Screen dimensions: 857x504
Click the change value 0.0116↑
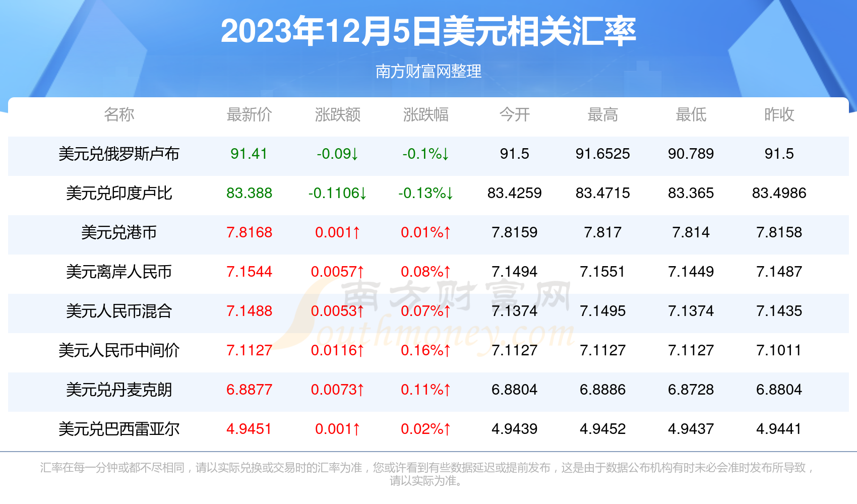[338, 350]
